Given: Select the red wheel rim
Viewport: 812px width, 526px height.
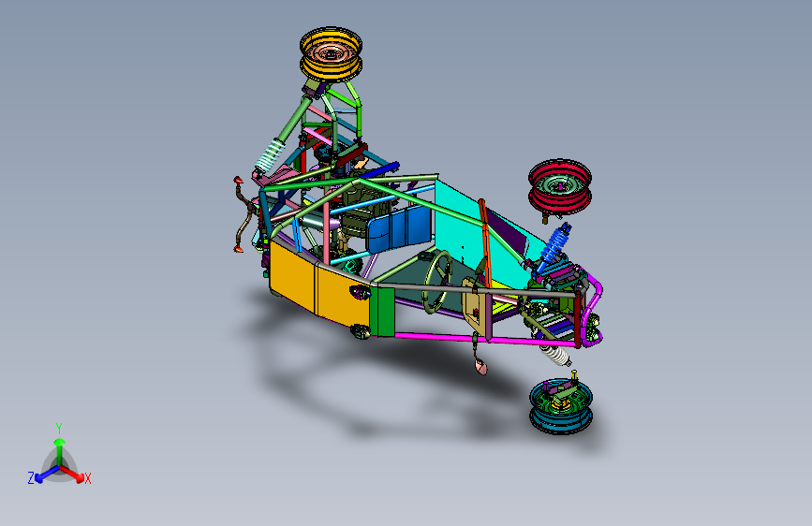Looking at the screenshot, I should tap(560, 186).
